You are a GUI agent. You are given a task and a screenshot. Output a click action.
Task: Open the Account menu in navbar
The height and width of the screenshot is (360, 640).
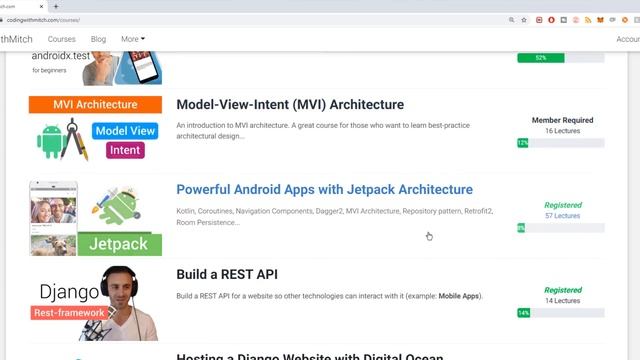click(628, 39)
